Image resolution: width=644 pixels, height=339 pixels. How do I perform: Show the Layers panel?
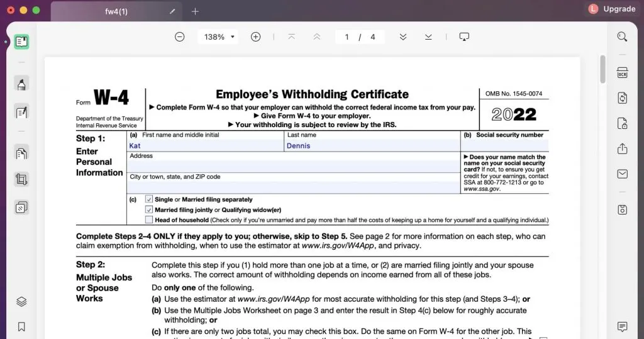pyautogui.click(x=21, y=302)
